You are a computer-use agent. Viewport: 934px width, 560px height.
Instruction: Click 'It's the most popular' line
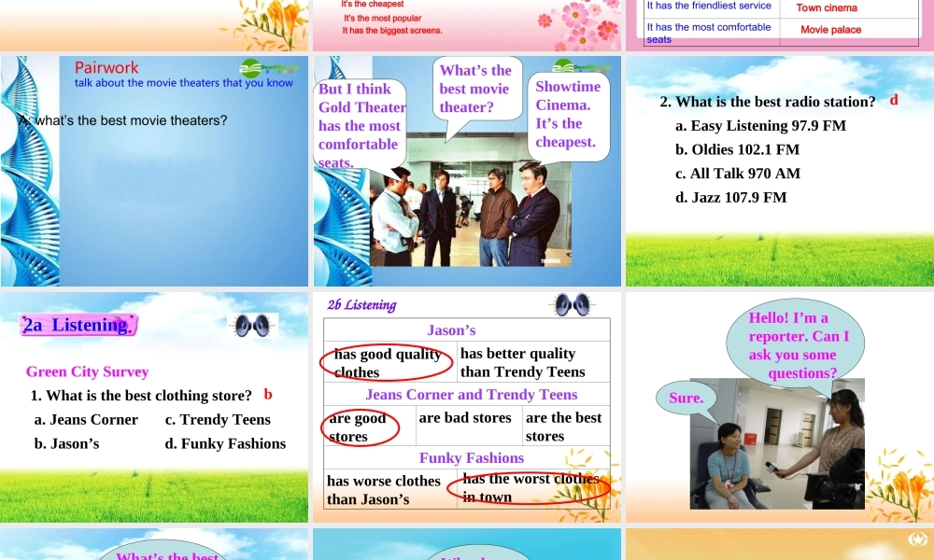pyautogui.click(x=382, y=19)
